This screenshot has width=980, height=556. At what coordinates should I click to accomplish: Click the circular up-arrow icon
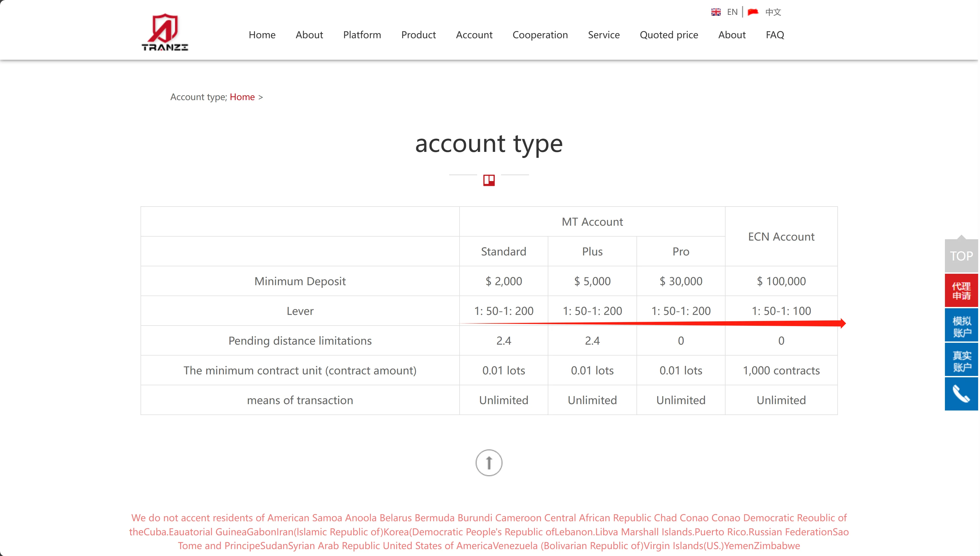[489, 463]
